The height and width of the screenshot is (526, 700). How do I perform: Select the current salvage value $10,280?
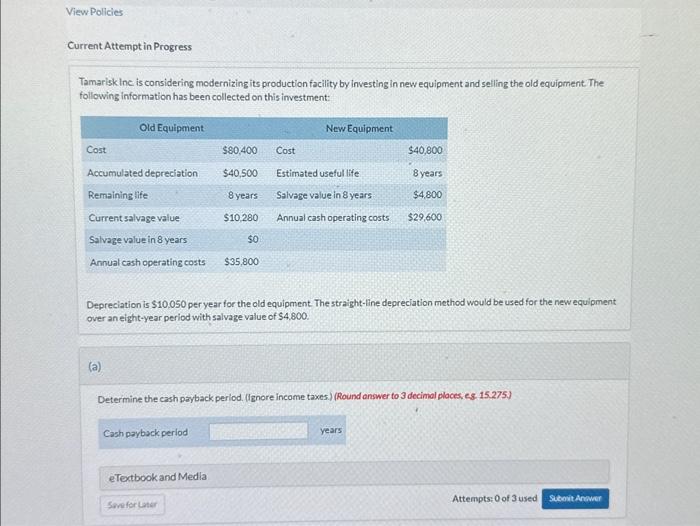241,218
